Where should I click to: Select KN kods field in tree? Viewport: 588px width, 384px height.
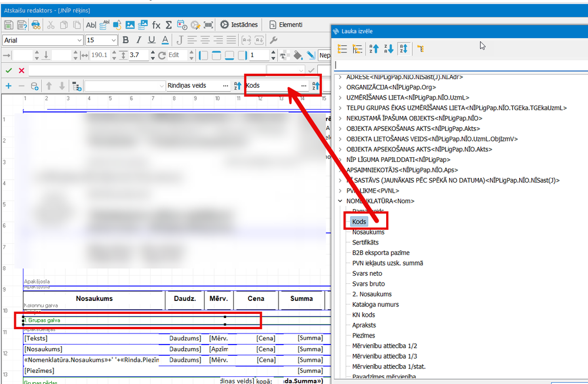click(363, 315)
